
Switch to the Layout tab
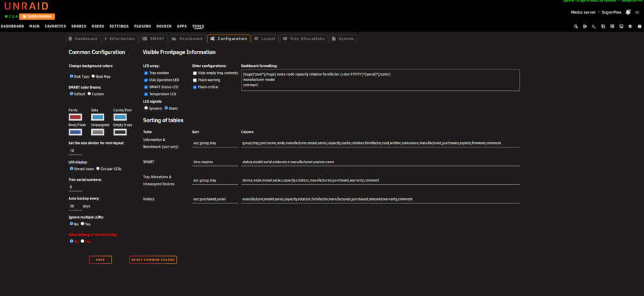point(265,39)
